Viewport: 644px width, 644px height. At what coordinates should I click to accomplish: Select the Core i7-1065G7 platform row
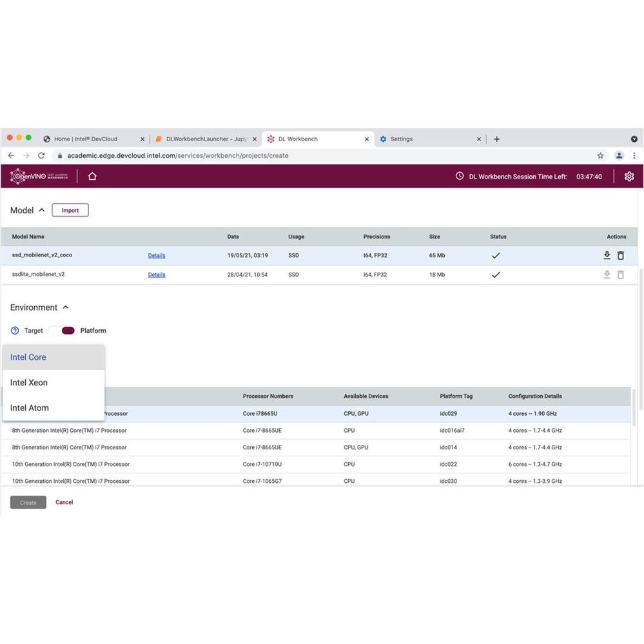click(x=316, y=480)
